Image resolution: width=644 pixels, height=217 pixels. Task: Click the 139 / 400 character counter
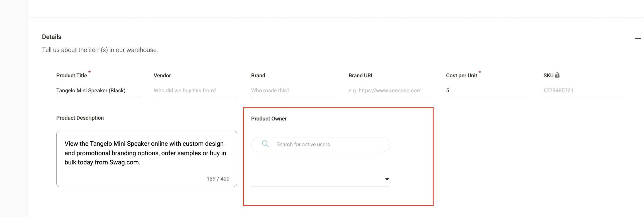(x=218, y=179)
